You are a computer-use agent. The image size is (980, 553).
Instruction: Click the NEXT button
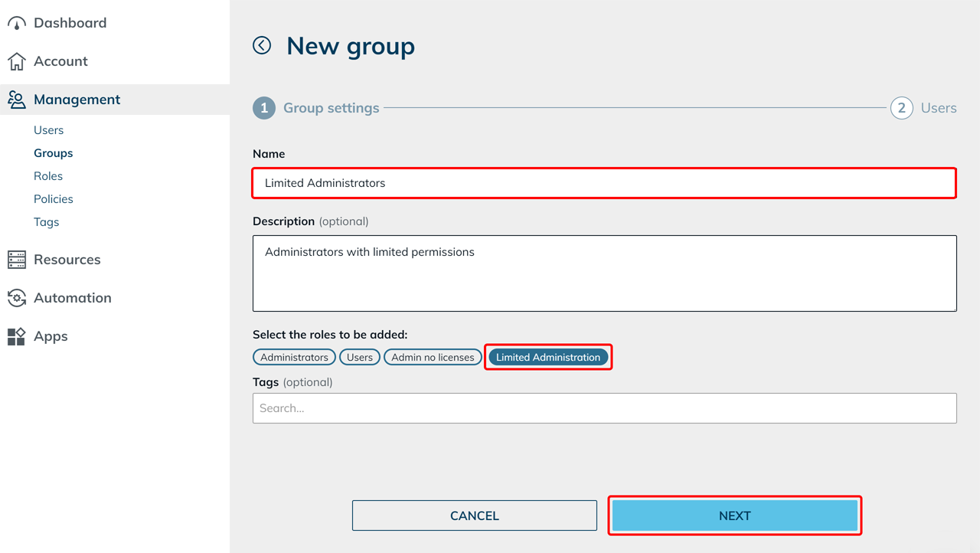click(x=735, y=515)
